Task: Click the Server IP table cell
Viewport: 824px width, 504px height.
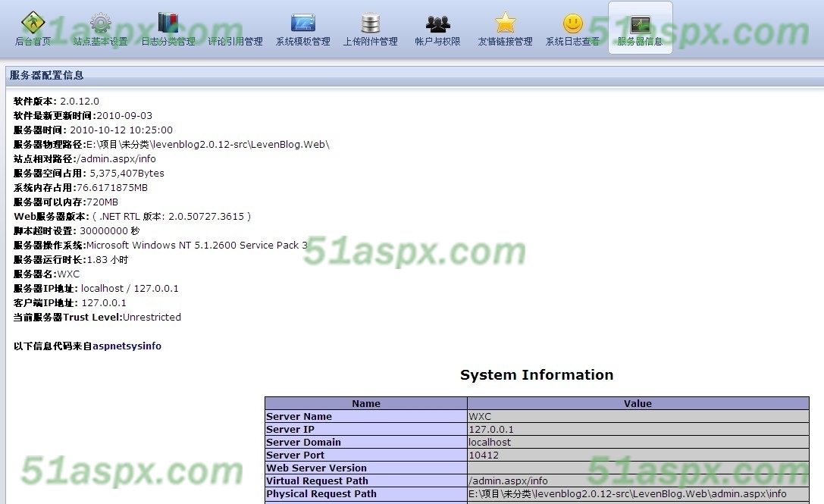Action: coord(366,430)
